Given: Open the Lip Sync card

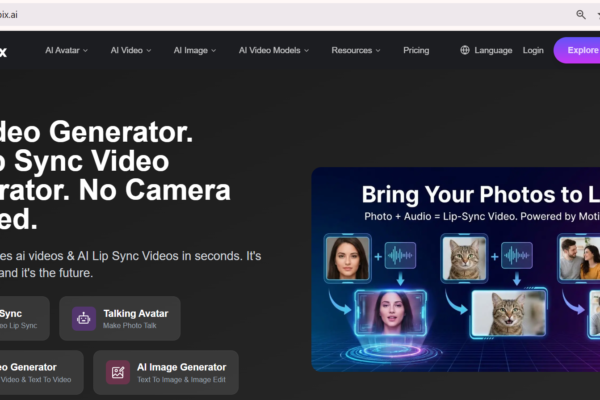Looking at the screenshot, I should 24,318.
